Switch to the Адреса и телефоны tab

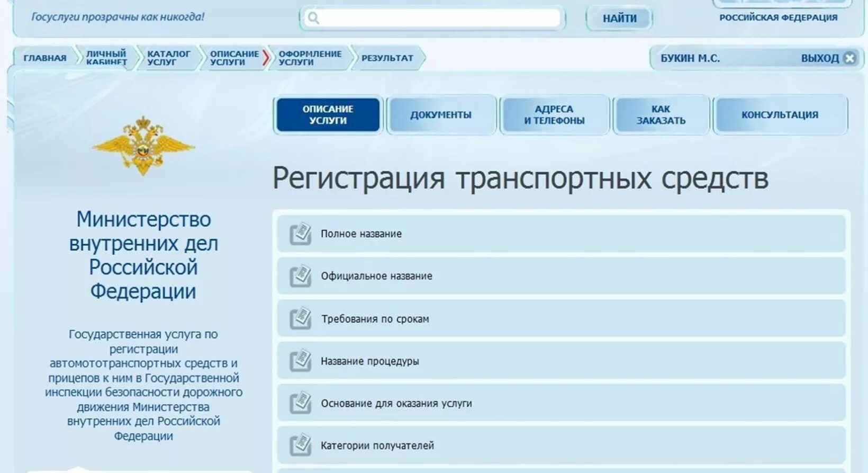point(554,114)
